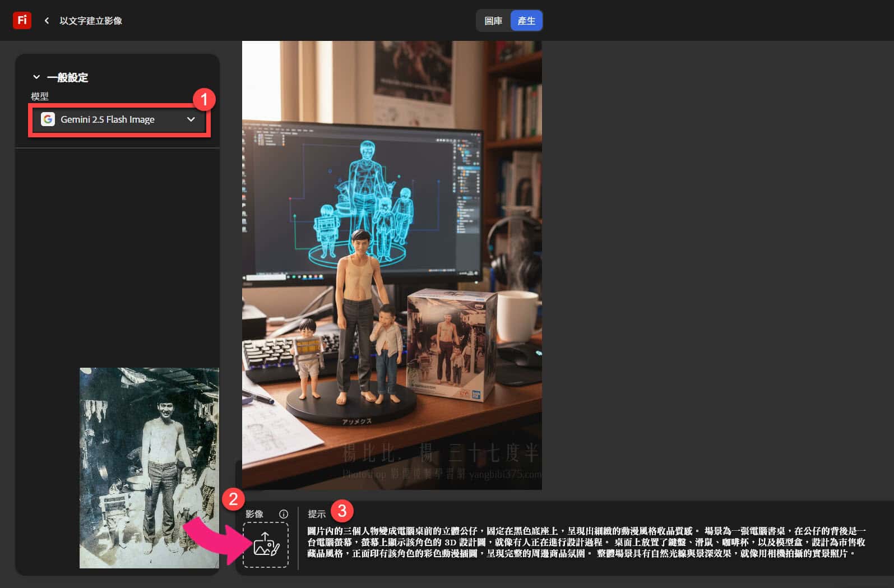Click the 以文字建立影像 page title
The width and height of the screenshot is (894, 588).
(91, 21)
